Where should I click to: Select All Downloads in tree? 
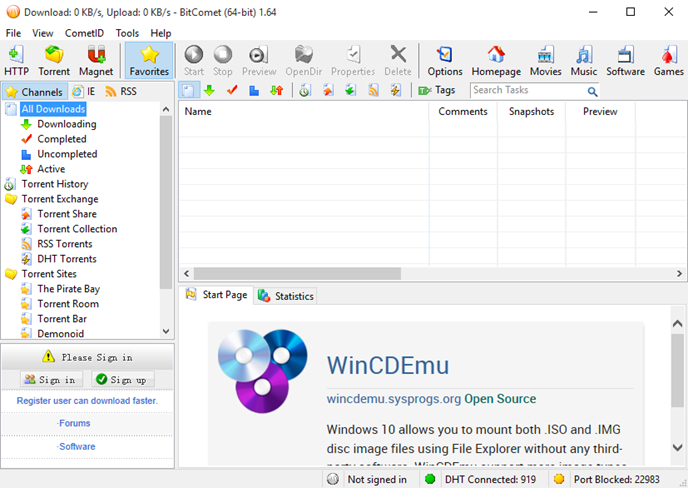click(53, 109)
